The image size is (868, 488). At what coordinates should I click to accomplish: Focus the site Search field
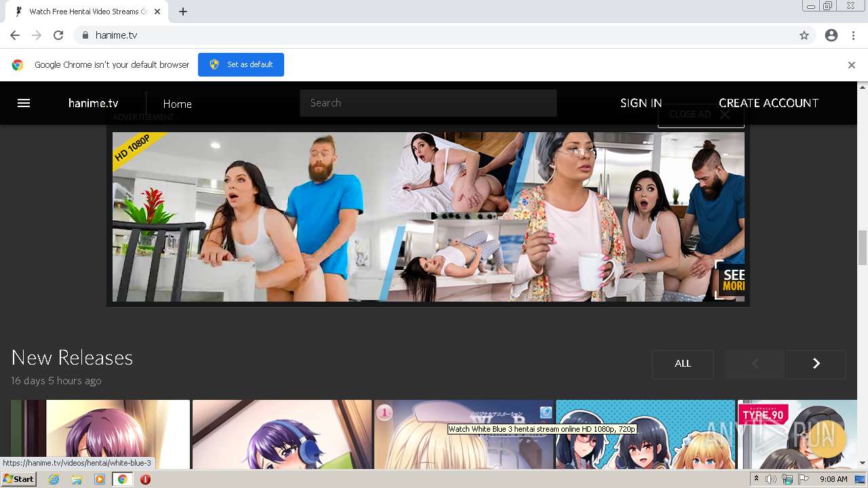click(429, 103)
